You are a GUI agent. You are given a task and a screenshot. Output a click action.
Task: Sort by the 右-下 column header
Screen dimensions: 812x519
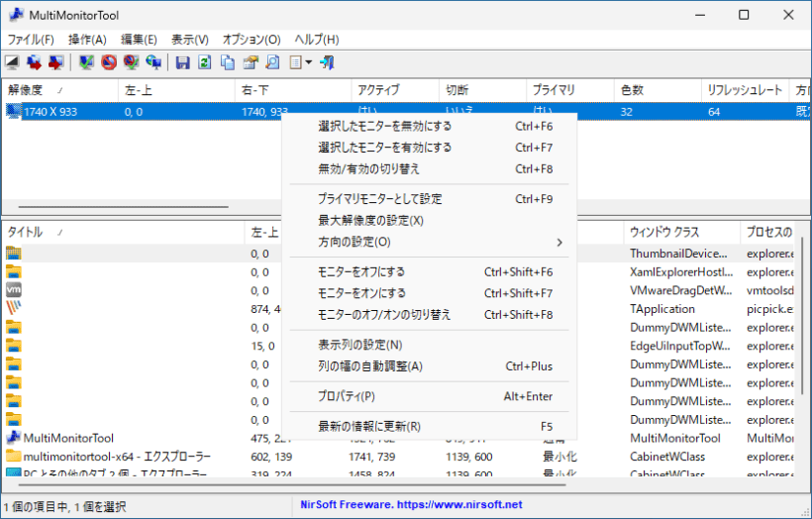pos(293,90)
